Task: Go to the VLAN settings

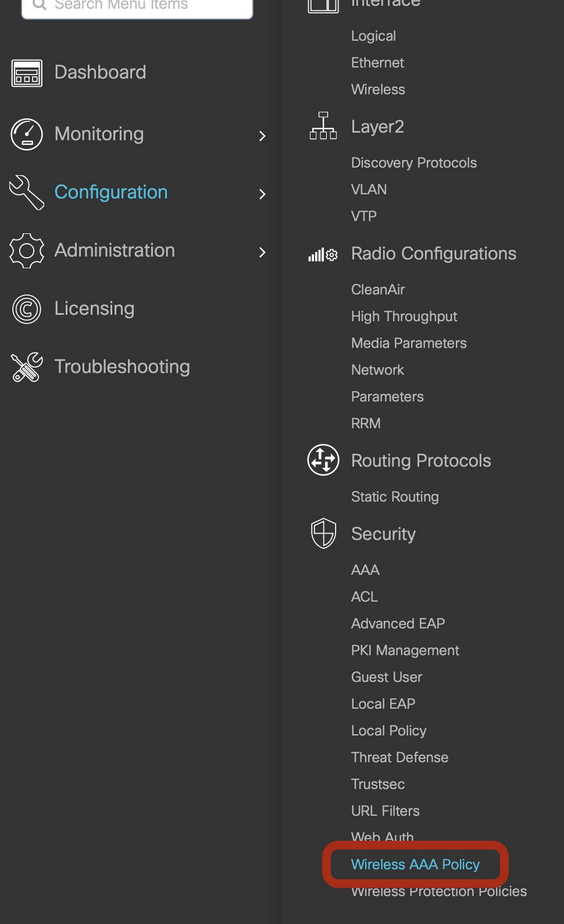Action: (x=369, y=190)
